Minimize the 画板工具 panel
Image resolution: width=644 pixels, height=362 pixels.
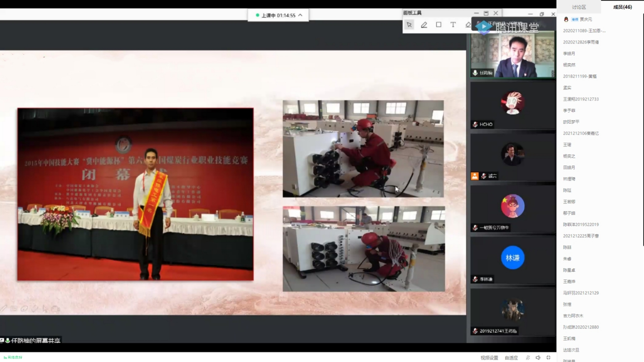(476, 13)
